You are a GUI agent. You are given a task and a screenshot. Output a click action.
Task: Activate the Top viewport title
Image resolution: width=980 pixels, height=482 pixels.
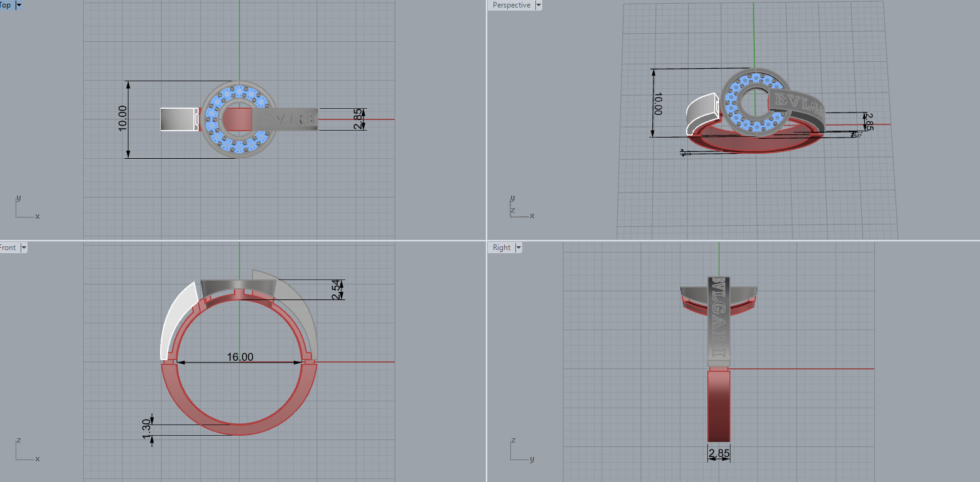6,5
